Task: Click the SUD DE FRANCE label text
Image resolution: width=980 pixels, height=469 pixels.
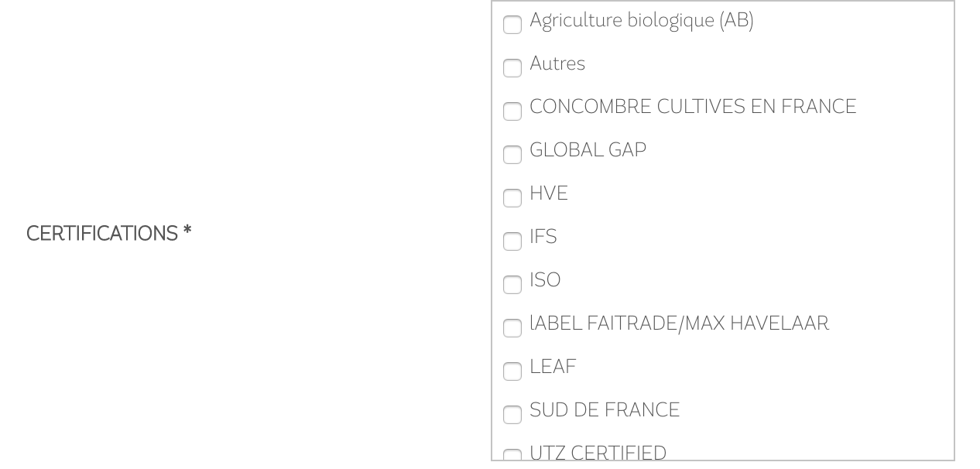Action: pyautogui.click(x=604, y=410)
